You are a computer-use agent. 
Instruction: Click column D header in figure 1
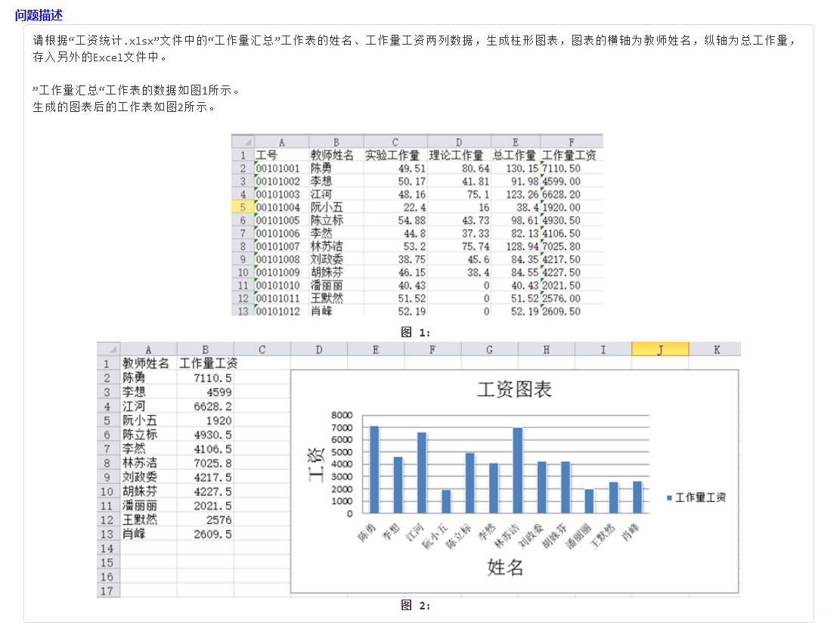(x=459, y=142)
